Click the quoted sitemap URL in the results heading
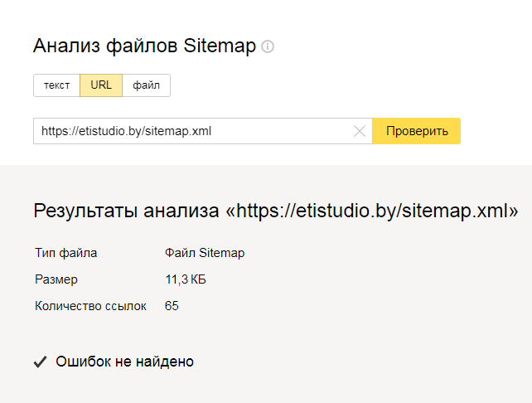Image resolution: width=532 pixels, height=403 pixels. click(372, 211)
